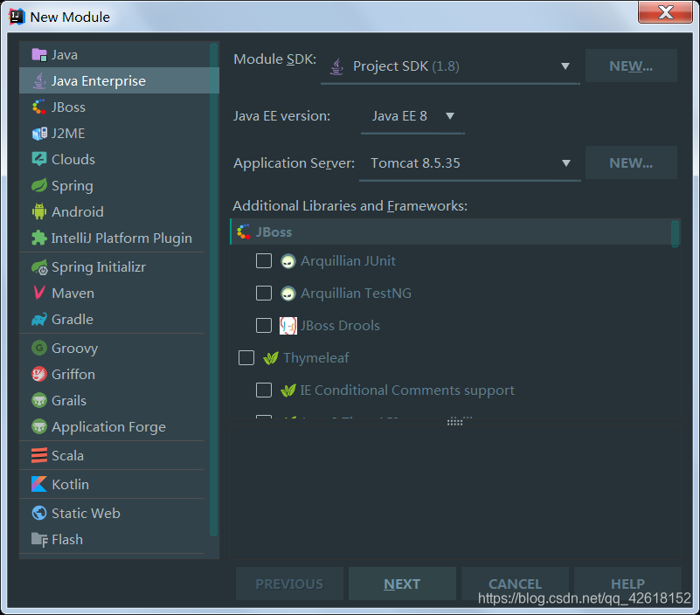700x615 pixels.
Task: Click the HELP button
Action: pos(627,584)
